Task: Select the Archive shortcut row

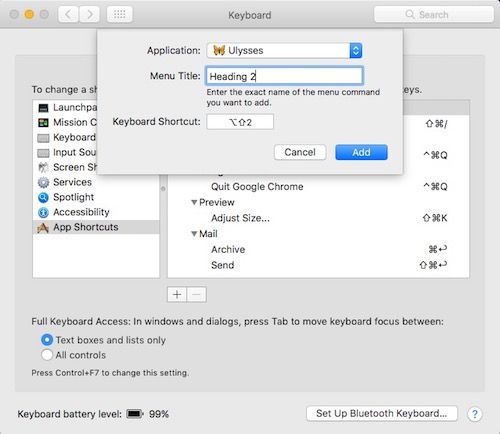Action: 318,250
